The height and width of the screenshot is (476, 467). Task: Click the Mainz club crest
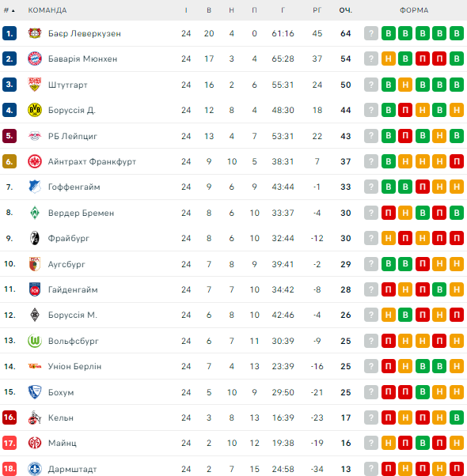(x=35, y=443)
